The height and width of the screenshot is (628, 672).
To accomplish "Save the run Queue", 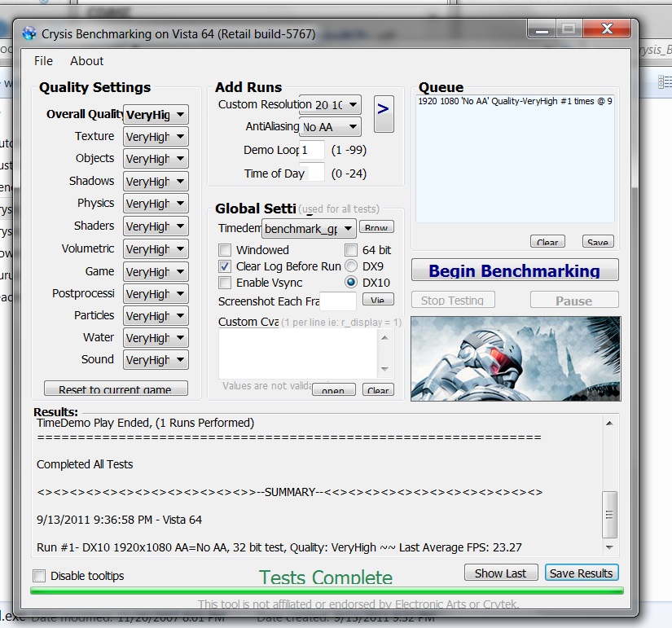I will click(598, 241).
